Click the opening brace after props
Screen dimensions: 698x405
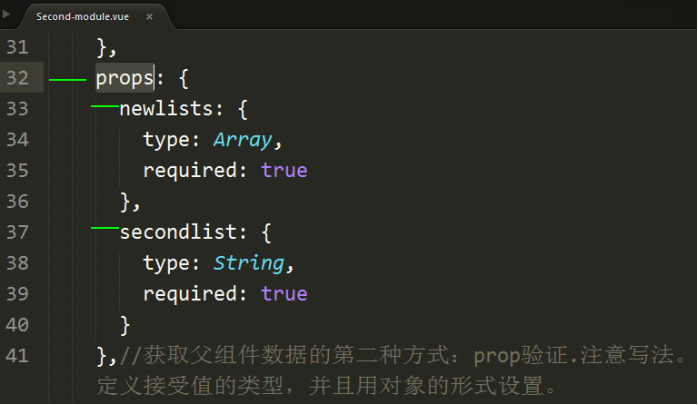pos(184,78)
